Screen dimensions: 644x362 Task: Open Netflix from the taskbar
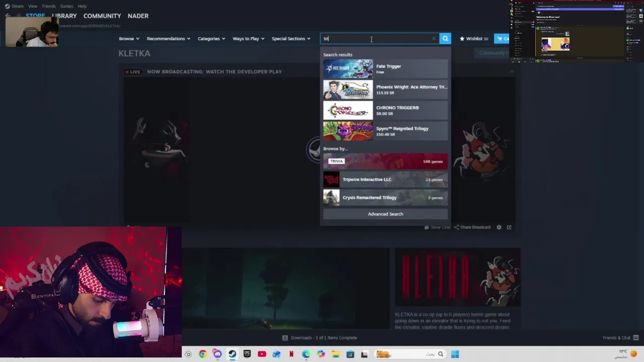[x=291, y=354]
